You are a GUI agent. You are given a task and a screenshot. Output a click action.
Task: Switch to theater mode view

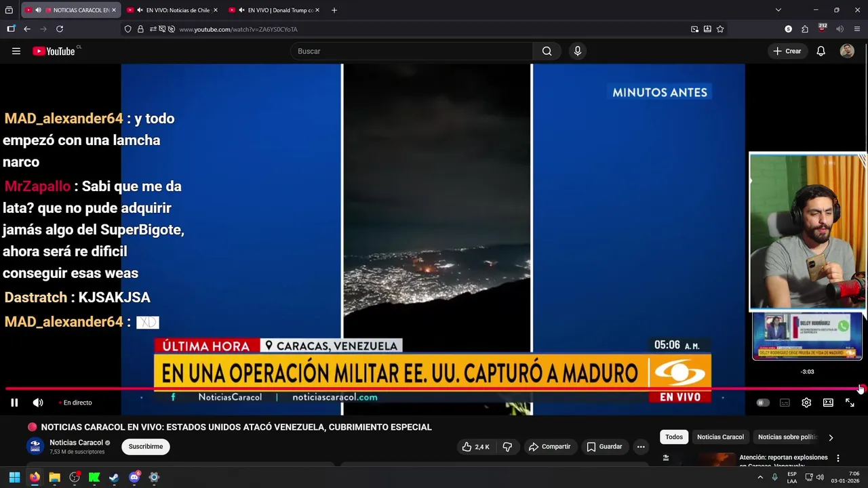point(828,403)
